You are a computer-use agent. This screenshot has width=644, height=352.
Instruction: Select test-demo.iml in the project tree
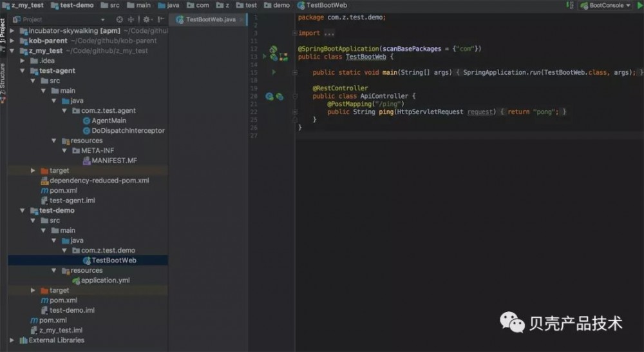68,311
